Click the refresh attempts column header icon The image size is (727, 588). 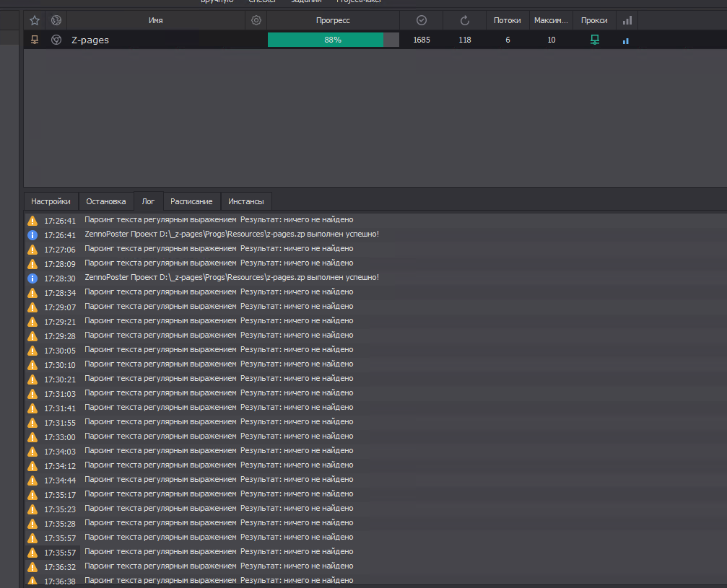(x=465, y=20)
